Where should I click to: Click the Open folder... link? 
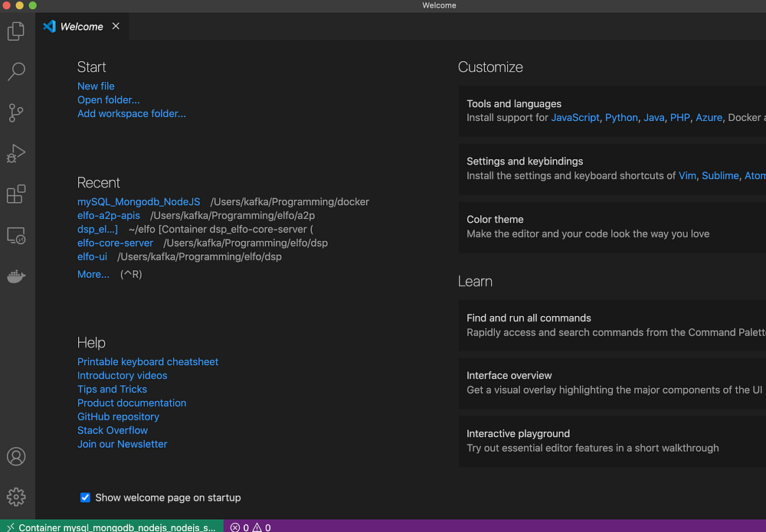pos(109,100)
